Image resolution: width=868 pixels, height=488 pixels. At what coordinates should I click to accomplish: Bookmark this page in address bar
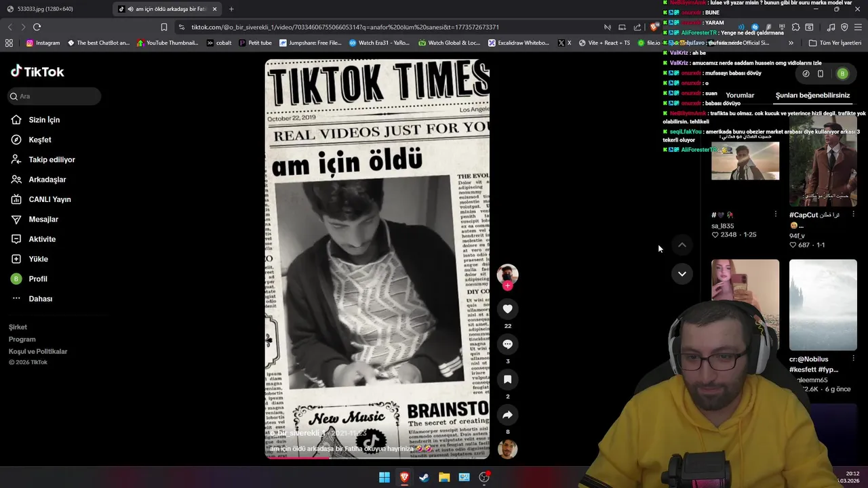point(164,27)
